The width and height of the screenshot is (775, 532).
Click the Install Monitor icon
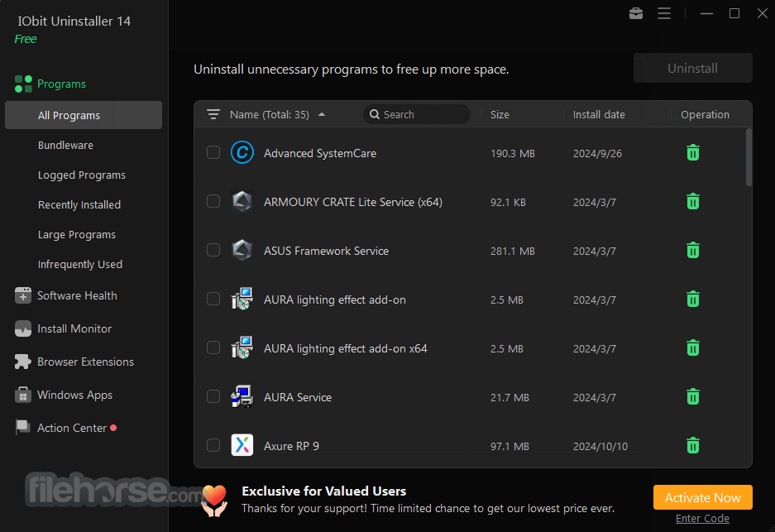[23, 328]
